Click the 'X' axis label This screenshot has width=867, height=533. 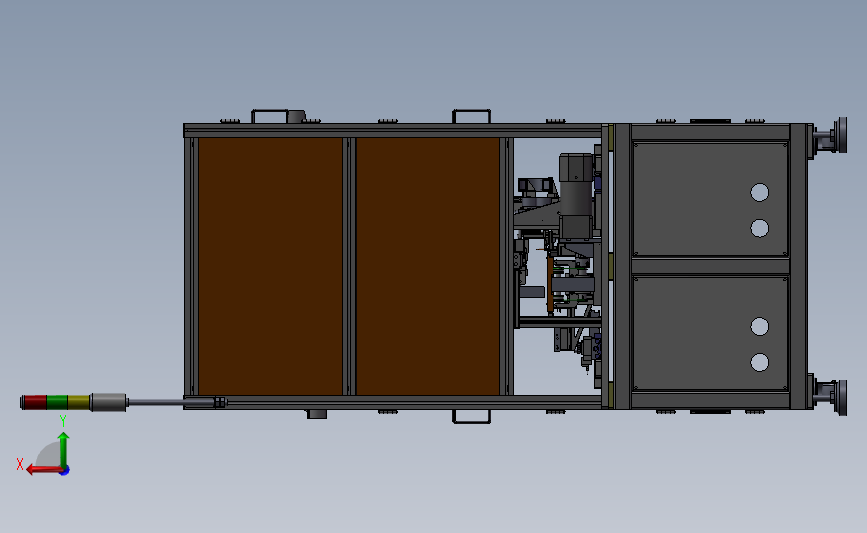coord(20,464)
